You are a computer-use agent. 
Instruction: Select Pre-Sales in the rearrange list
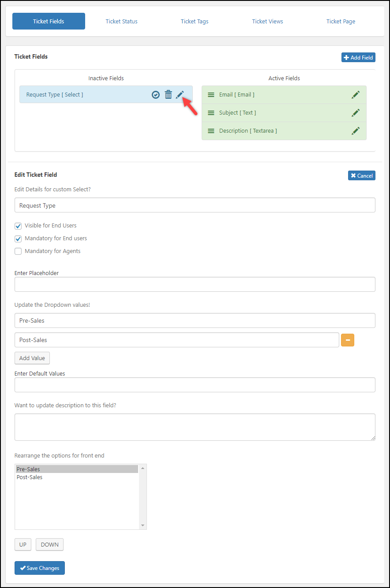(28, 469)
